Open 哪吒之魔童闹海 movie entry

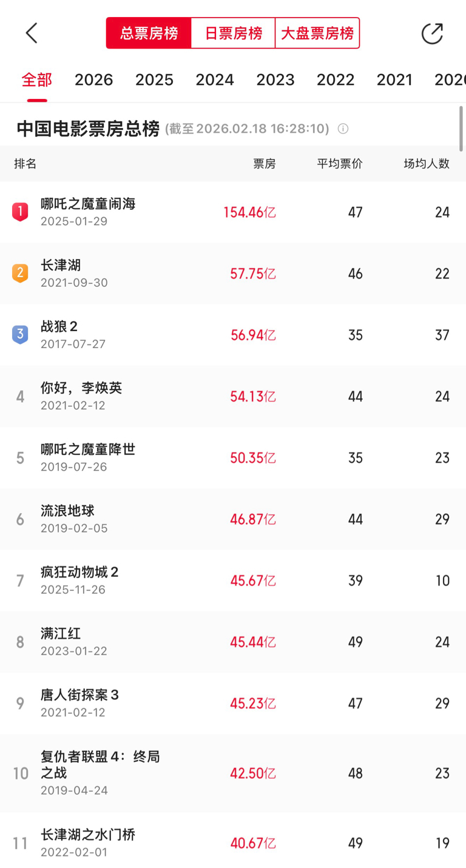[88, 204]
